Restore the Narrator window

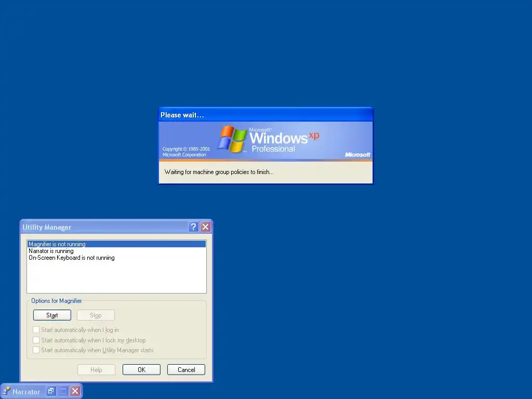coord(51,391)
